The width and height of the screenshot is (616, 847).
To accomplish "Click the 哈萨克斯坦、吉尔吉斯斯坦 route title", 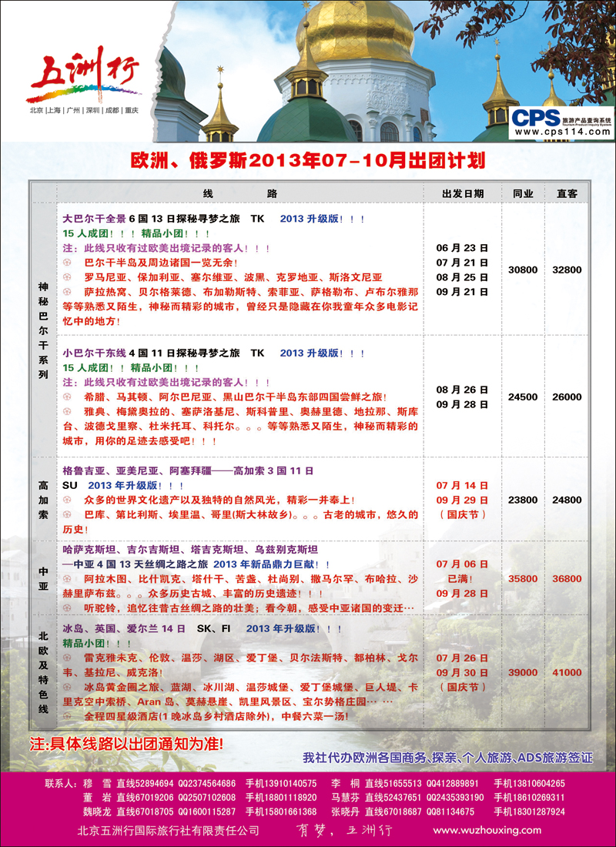I will point(190,549).
